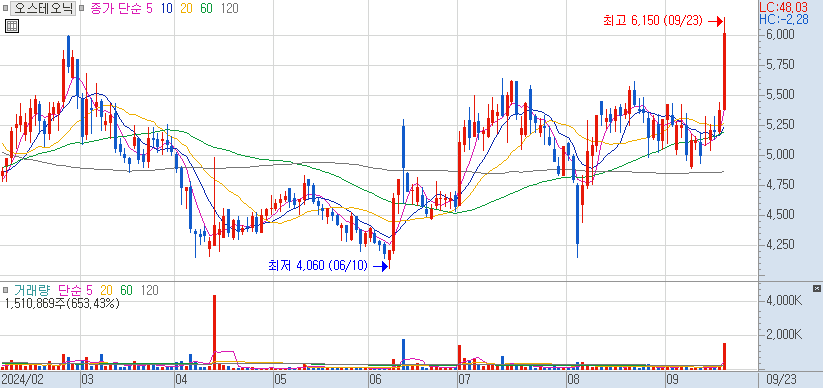Image resolution: width=823 pixels, height=388 pixels.
Task: Click the 6,000 price axis label
Action: (x=780, y=35)
